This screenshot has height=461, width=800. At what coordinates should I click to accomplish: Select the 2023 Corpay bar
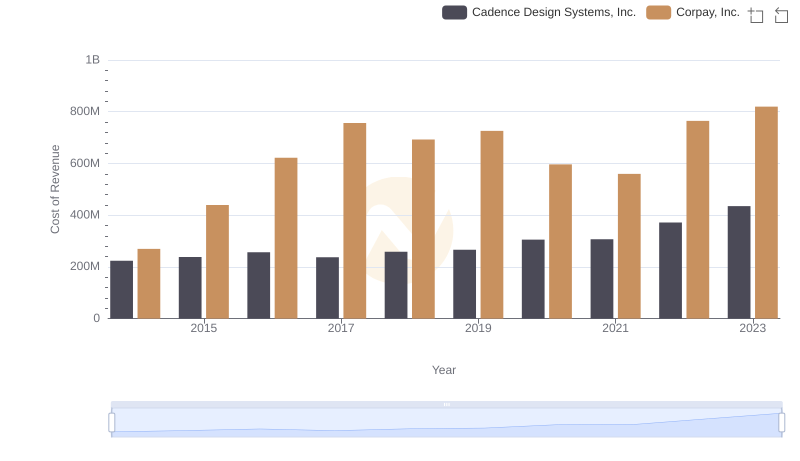766,213
